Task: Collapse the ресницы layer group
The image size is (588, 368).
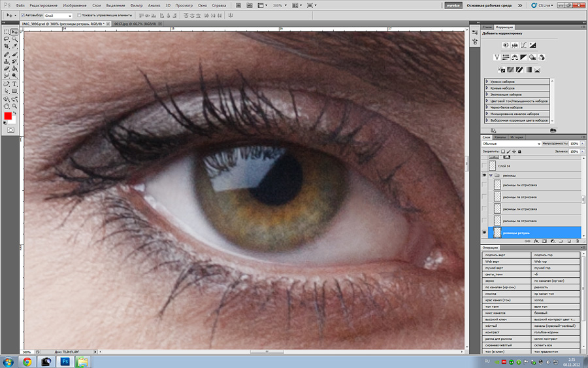Action: click(x=491, y=175)
